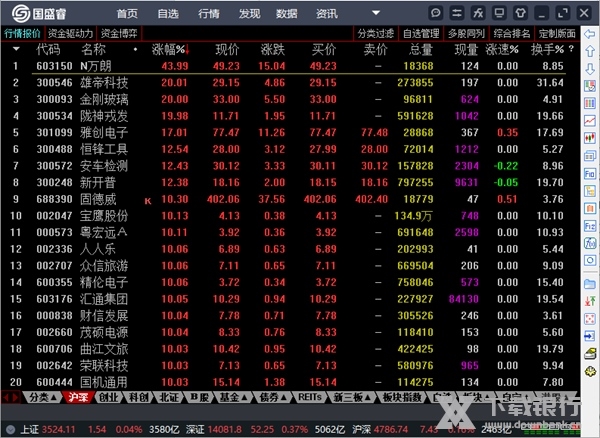The width and height of the screenshot is (600, 438).
Task: Open the Fiz icon in right sidebar
Action: click(590, 226)
